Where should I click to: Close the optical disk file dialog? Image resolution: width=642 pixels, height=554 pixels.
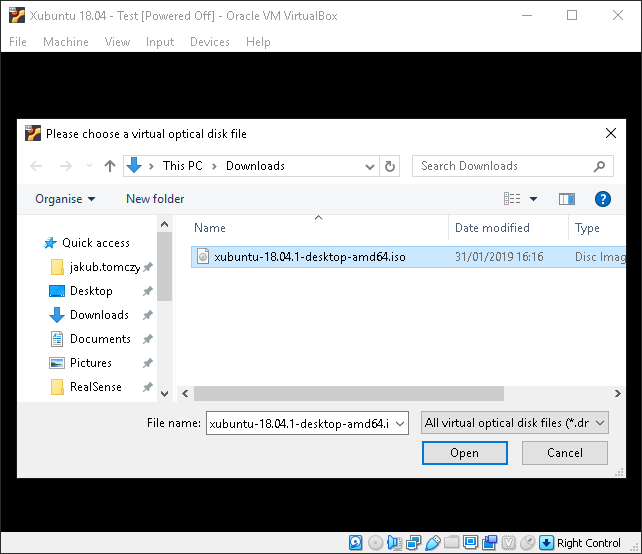(x=610, y=133)
